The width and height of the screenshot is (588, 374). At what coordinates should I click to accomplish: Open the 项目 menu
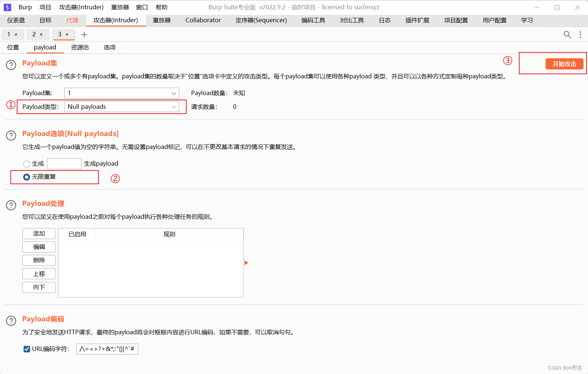click(45, 7)
